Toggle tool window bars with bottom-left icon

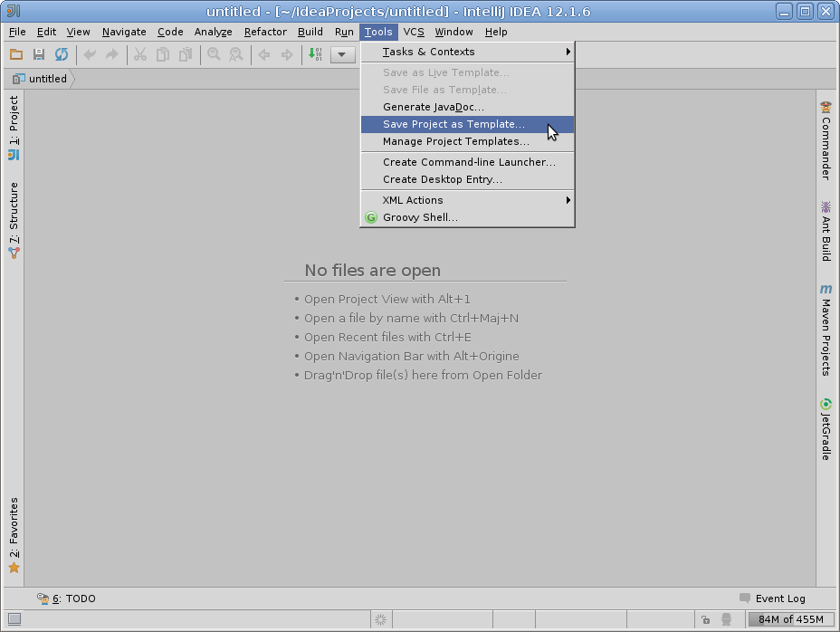14,619
